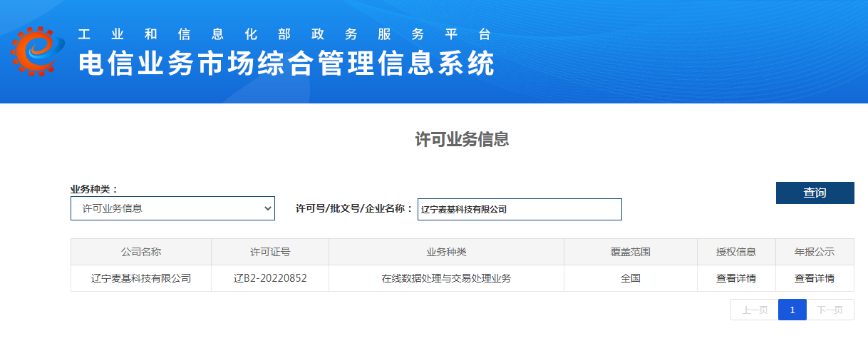Click the 电信业务市场综合管理信息系统 banner title
868x341 pixels.
coord(286,64)
